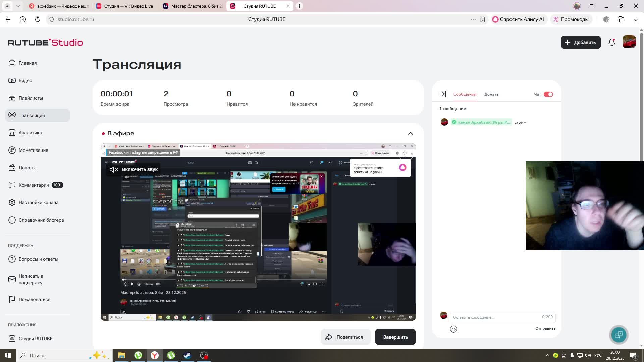Switch to the VK Видео Live browser tab
The width and height of the screenshot is (644, 362).
(x=125, y=6)
